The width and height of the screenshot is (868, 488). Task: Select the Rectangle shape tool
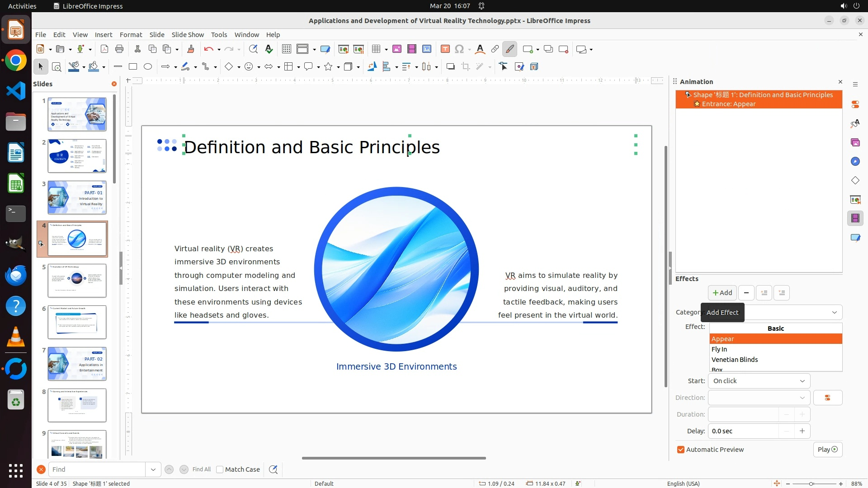point(132,67)
